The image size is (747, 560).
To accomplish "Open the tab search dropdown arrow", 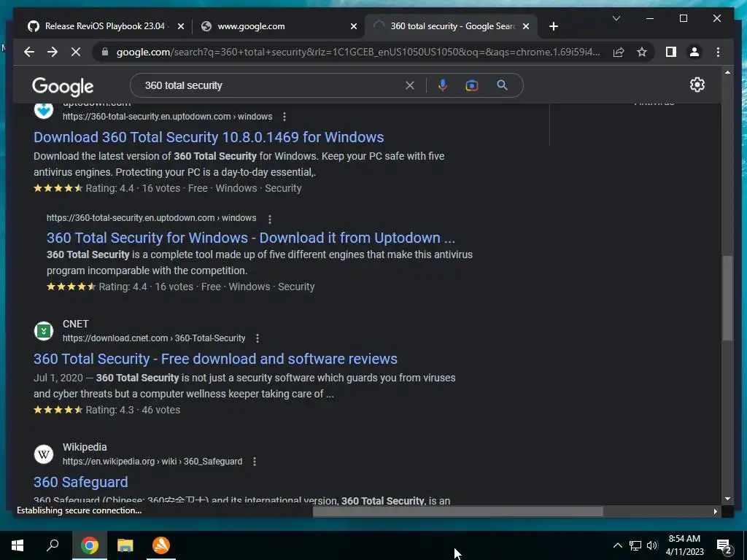I will [616, 18].
